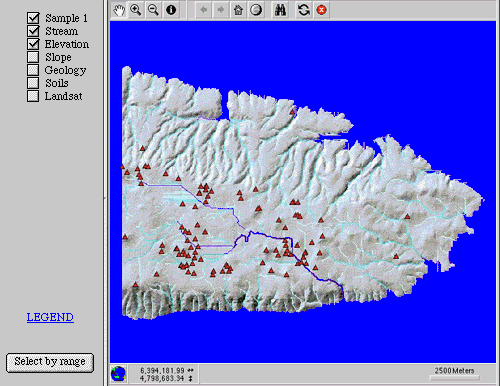Select the Pan hand tool
The width and height of the screenshot is (500, 386).
point(119,10)
